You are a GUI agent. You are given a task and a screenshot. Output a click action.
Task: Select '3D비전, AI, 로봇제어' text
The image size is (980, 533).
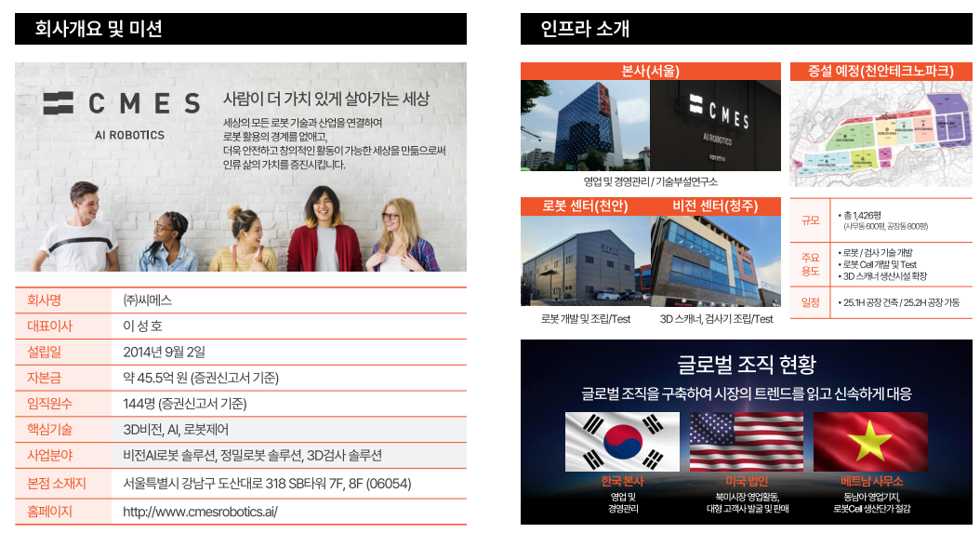176,430
